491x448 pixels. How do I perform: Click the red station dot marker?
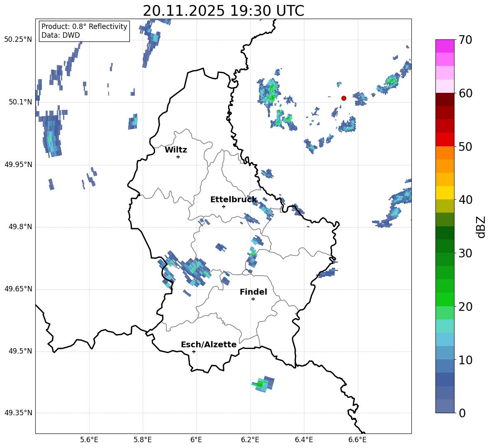pyautogui.click(x=344, y=98)
